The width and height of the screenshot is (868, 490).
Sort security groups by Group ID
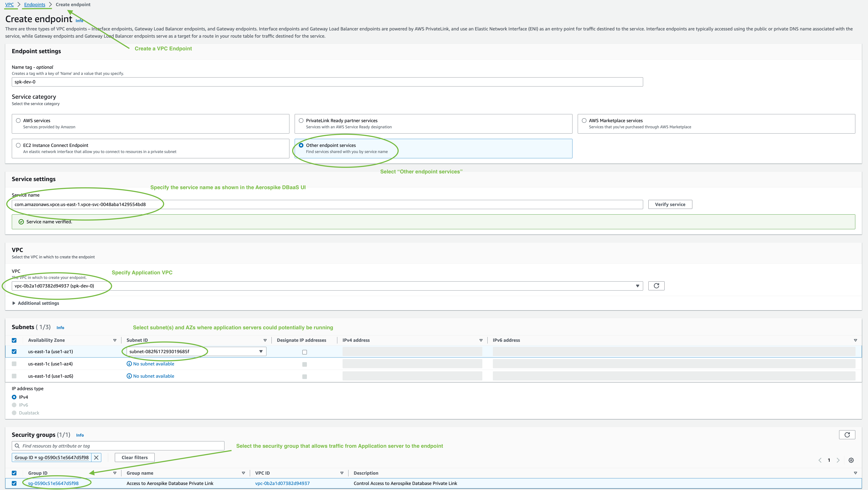(115, 473)
